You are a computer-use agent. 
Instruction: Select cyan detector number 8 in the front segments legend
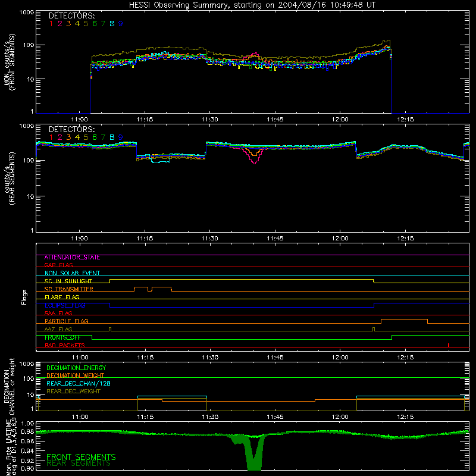112,24
